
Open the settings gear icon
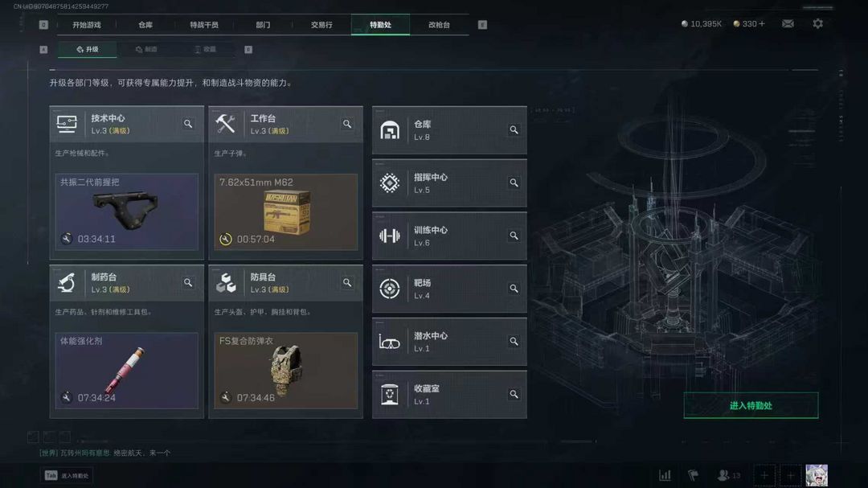click(x=817, y=24)
